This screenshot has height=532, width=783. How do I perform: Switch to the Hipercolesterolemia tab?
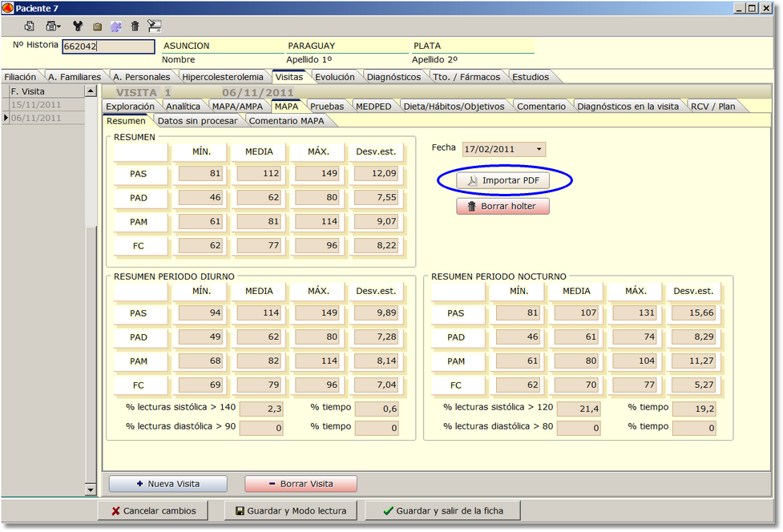pos(223,77)
